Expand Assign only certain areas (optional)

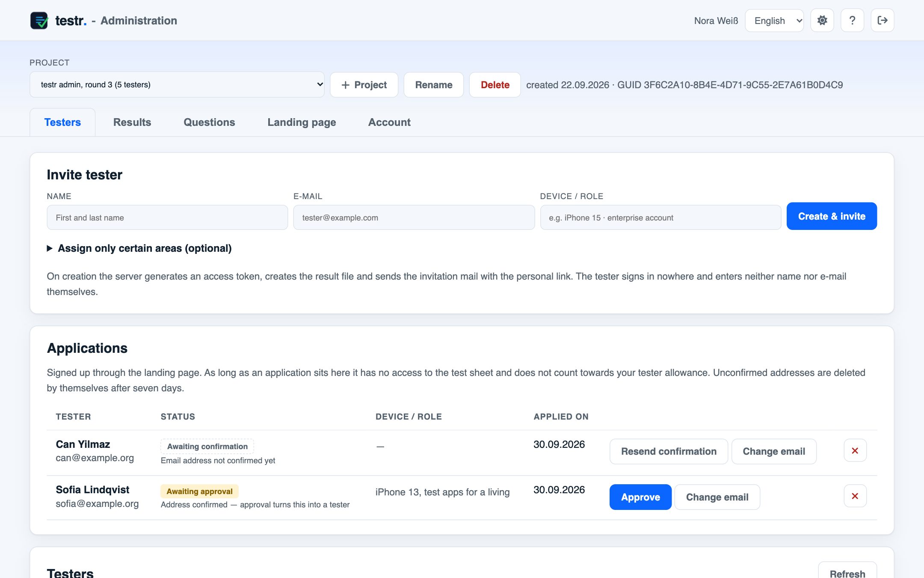139,248
